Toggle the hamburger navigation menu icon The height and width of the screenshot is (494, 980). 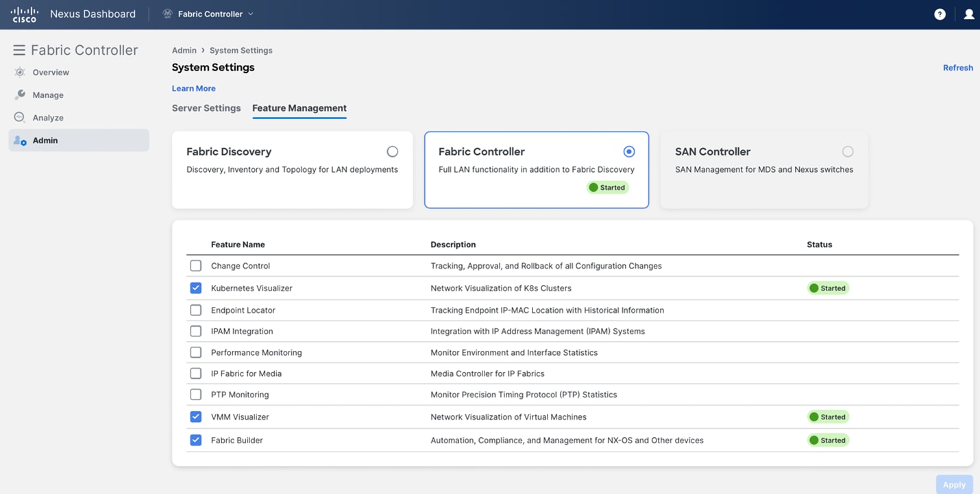(19, 50)
